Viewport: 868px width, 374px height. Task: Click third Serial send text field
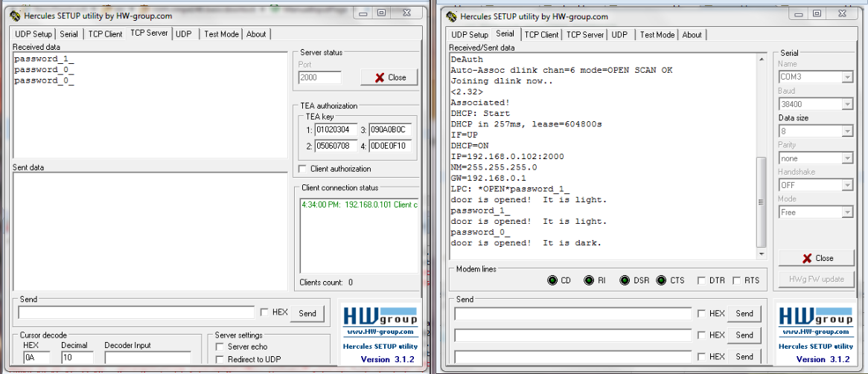point(573,357)
